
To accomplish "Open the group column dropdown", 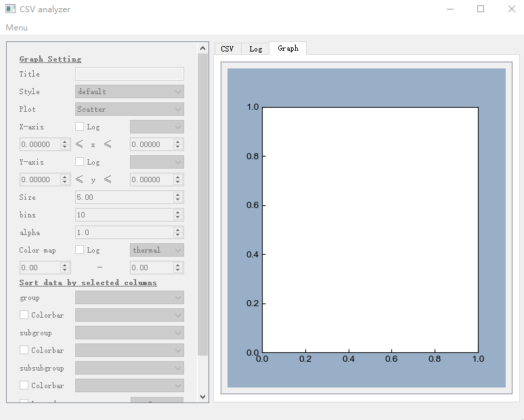I will (129, 297).
